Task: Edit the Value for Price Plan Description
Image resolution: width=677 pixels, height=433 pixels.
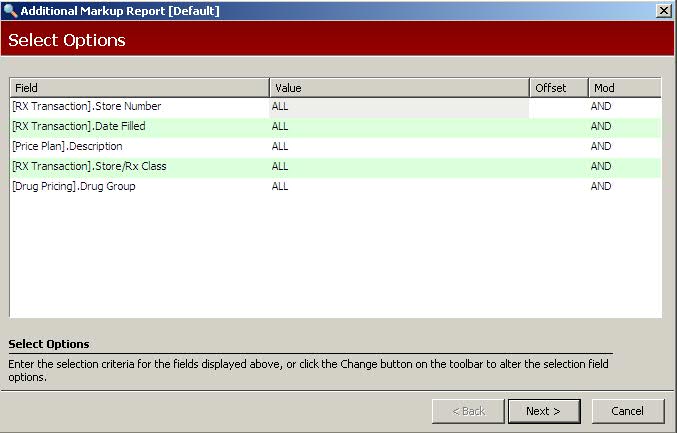Action: 399,146
